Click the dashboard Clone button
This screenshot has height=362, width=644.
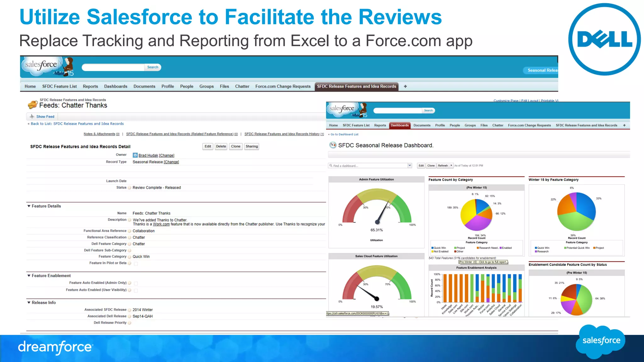pos(431,166)
